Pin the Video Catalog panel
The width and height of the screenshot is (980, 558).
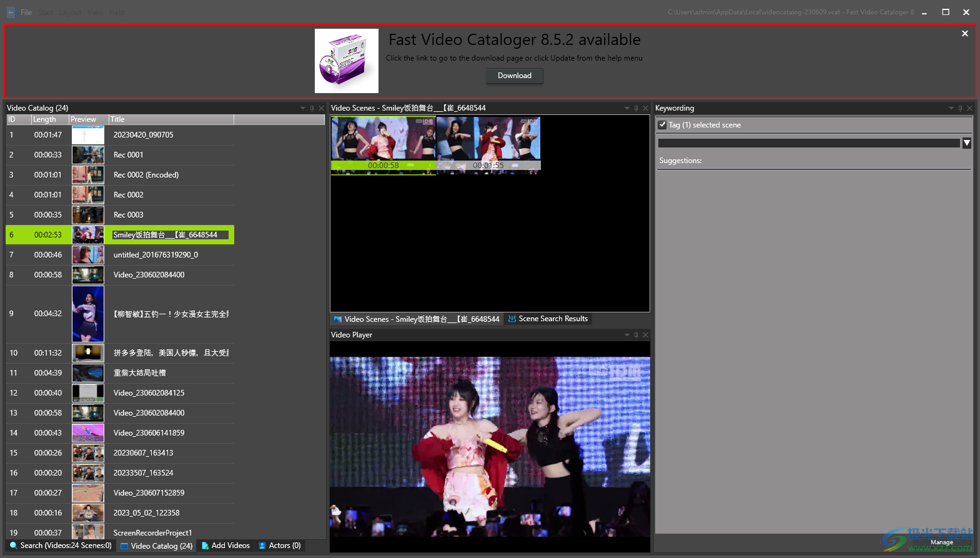[x=312, y=108]
